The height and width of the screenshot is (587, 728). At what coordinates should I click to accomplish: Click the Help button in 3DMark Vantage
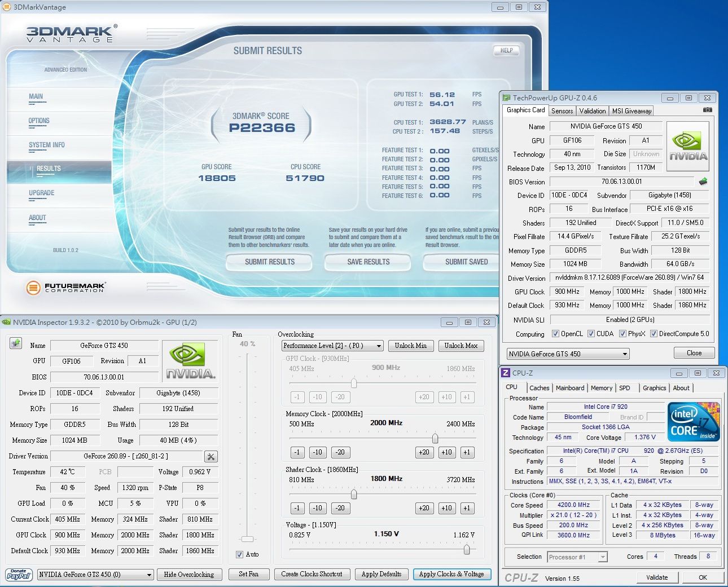coord(506,50)
